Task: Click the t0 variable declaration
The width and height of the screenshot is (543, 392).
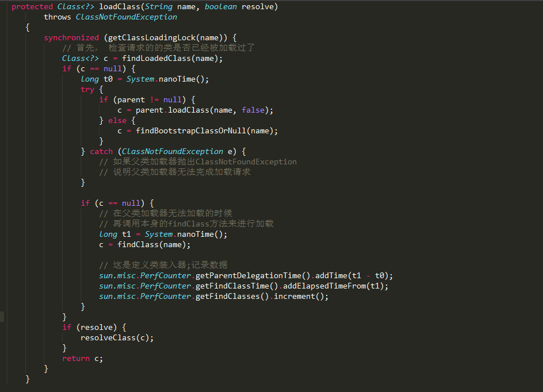Action: tap(108, 79)
